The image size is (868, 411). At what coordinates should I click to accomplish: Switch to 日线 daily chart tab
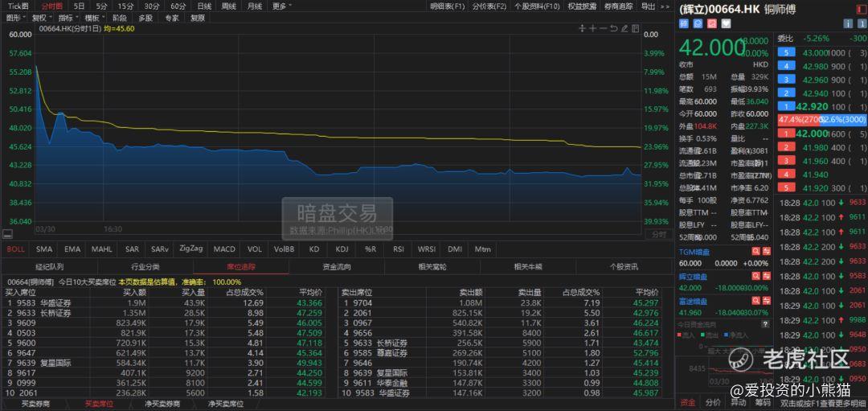(x=203, y=6)
